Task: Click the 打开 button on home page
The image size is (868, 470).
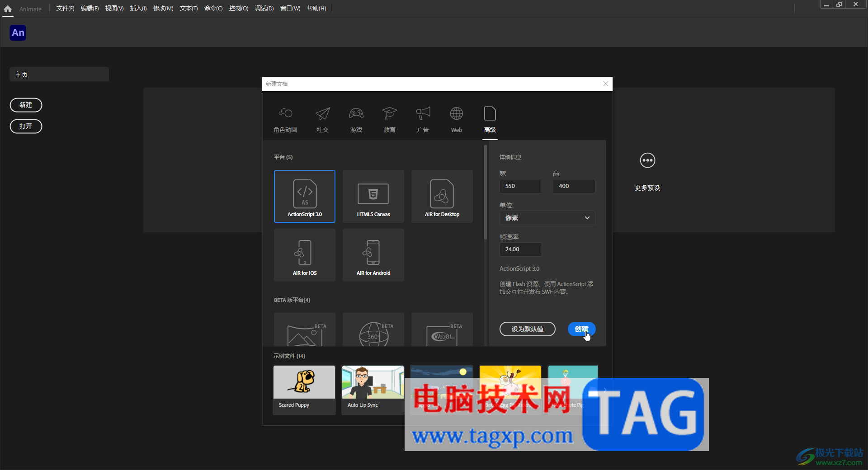Action: [26, 126]
